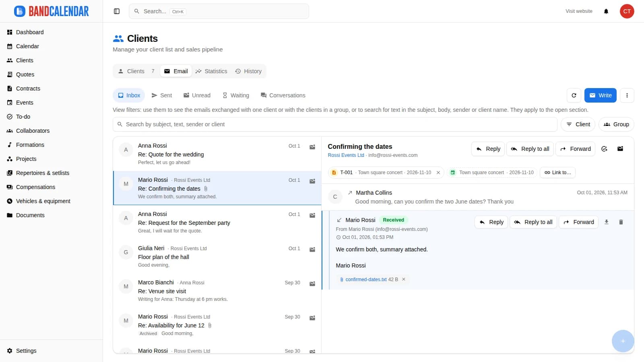Image resolution: width=644 pixels, height=362 pixels.
Task: Open the three-dot more options menu
Action: point(627,95)
